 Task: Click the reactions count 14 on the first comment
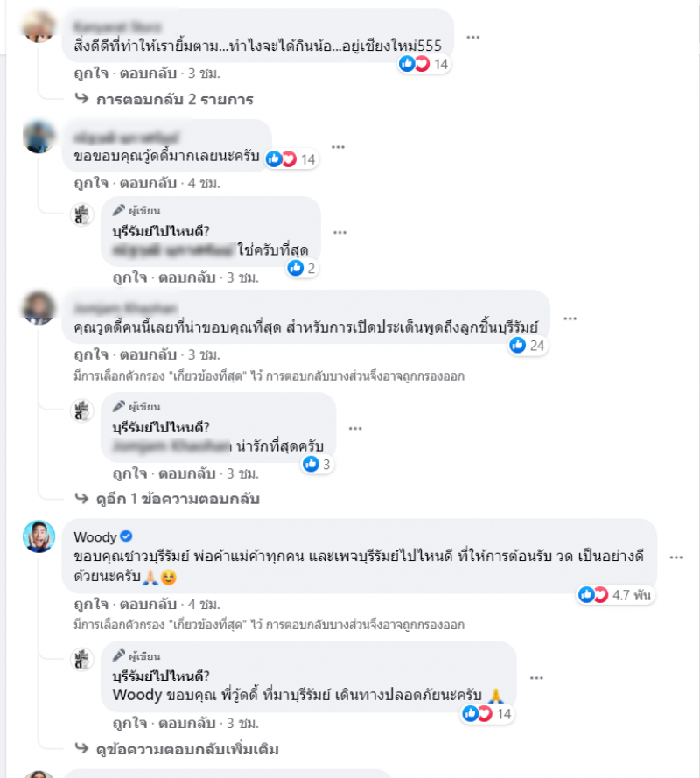tap(424, 64)
